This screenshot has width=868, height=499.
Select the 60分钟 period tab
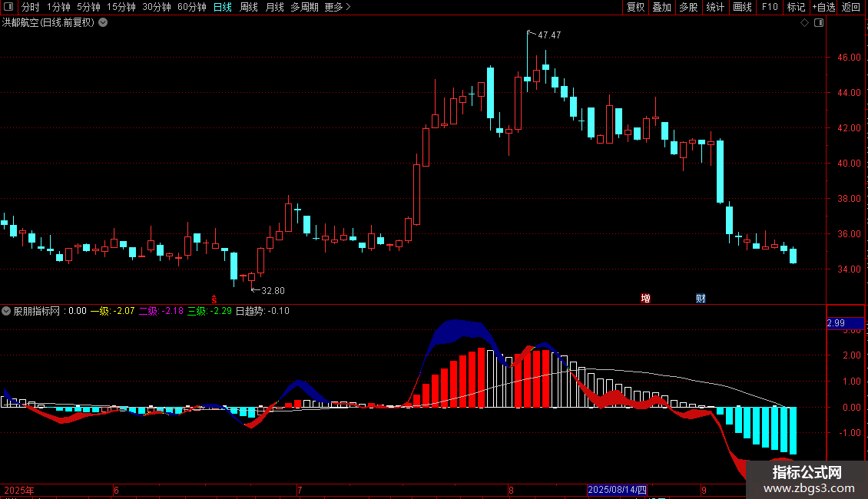(x=191, y=7)
